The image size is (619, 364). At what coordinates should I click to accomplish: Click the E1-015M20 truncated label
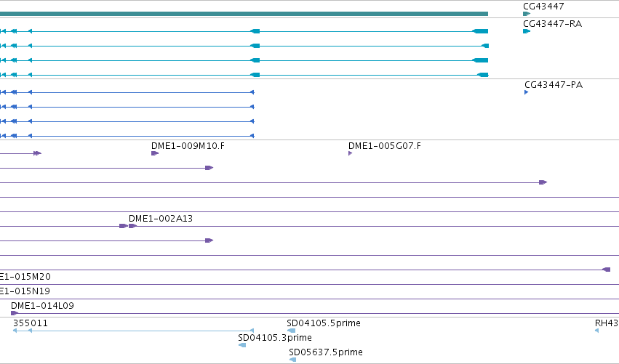(x=25, y=276)
